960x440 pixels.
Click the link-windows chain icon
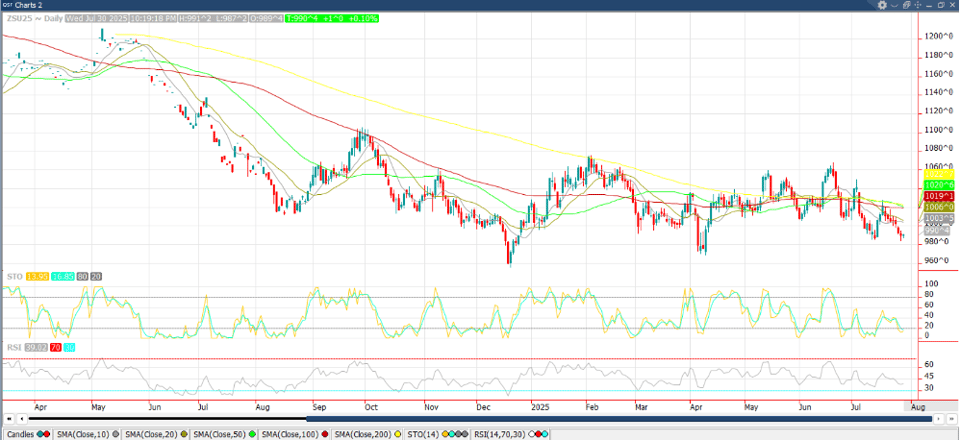(907, 5)
